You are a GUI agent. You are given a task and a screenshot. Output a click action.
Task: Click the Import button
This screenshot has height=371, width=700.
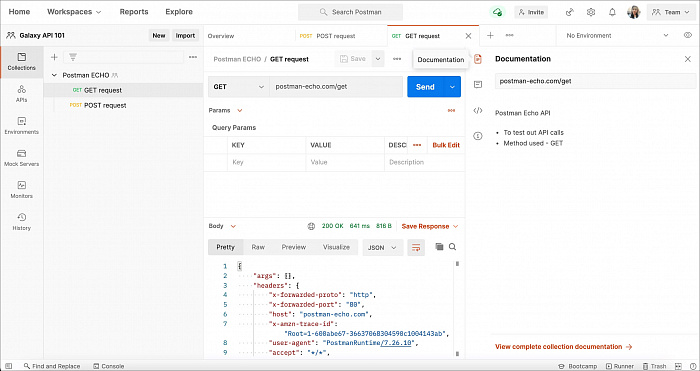pyautogui.click(x=185, y=36)
